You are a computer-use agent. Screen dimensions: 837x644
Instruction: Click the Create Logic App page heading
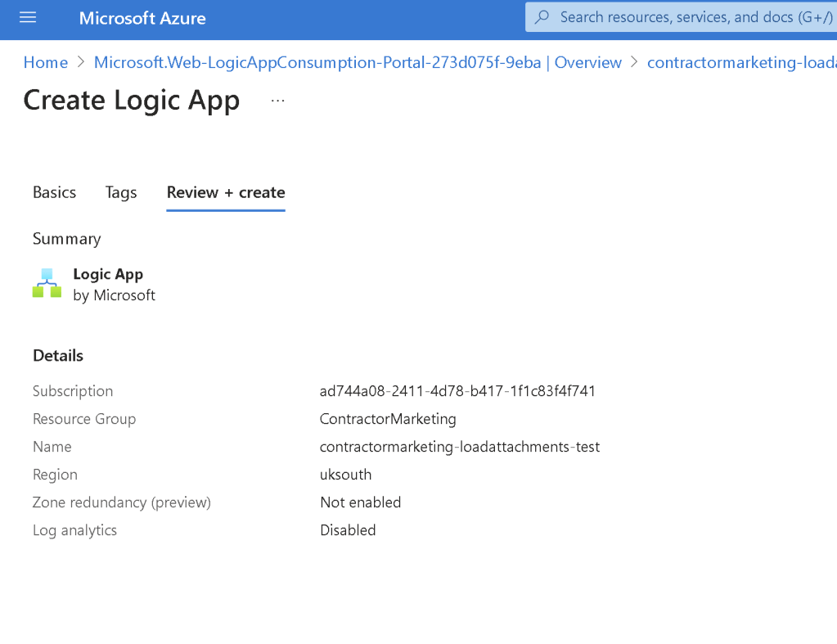click(132, 101)
